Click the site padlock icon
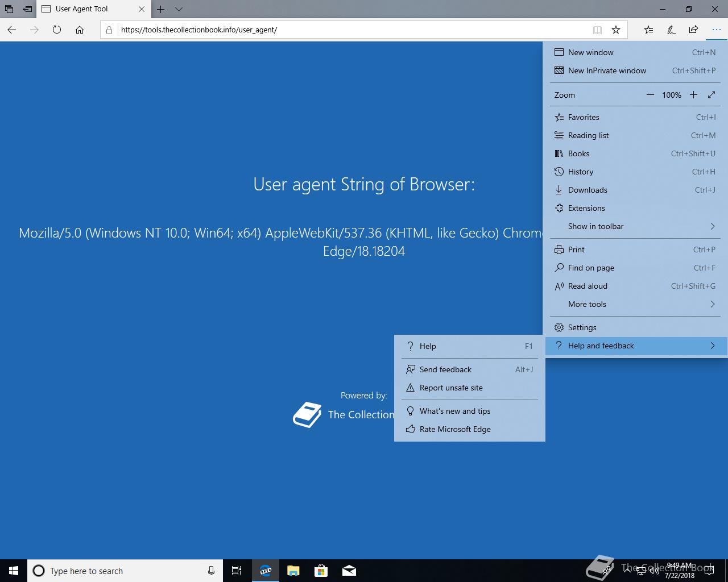728x582 pixels. 110,30
